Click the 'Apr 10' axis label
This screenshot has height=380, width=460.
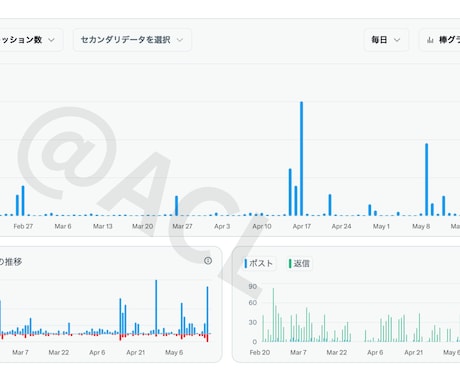262,226
